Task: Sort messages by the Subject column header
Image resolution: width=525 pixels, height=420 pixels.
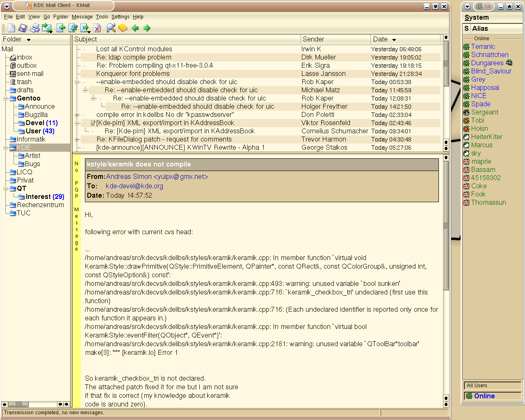Action: 187,39
